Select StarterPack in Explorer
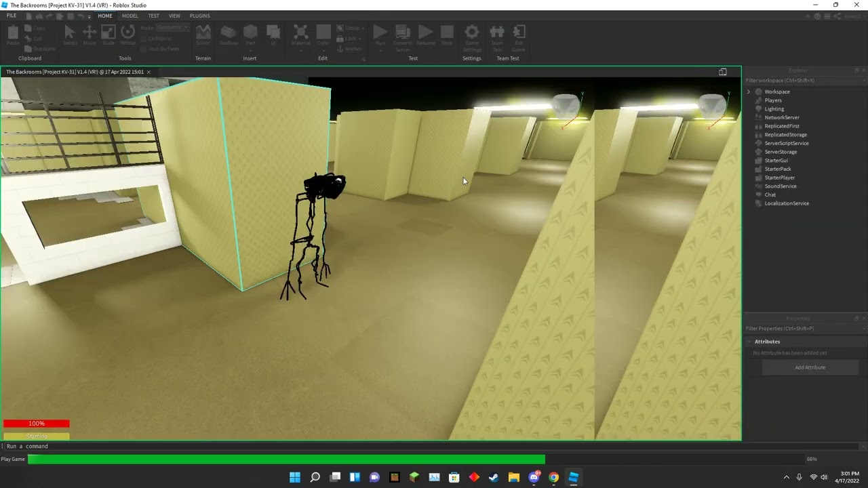The height and width of the screenshot is (488, 868). tap(778, 169)
